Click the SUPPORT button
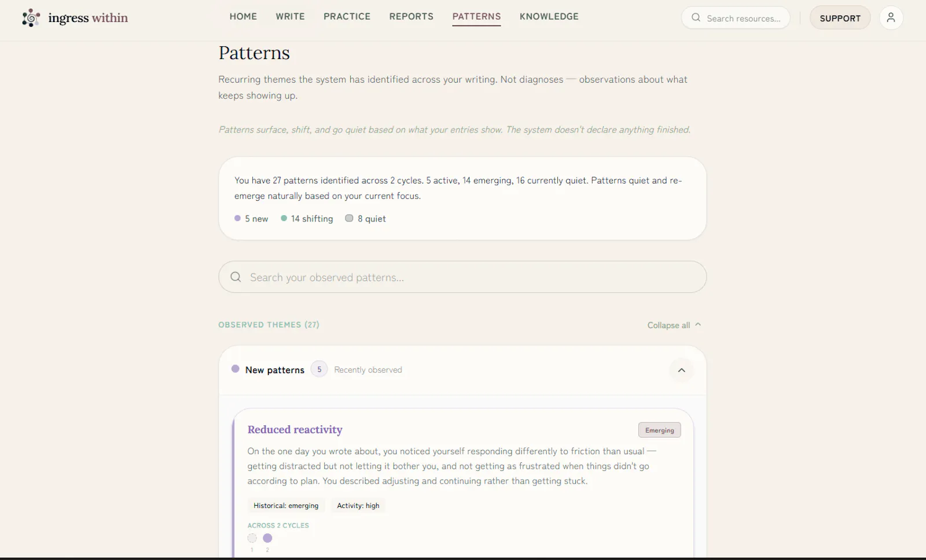 pos(840,18)
